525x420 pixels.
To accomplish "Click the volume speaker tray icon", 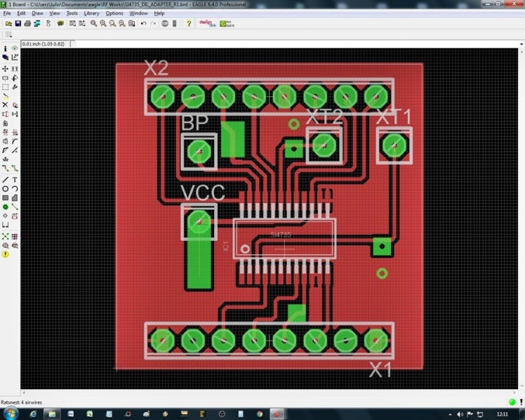I will (x=460, y=414).
